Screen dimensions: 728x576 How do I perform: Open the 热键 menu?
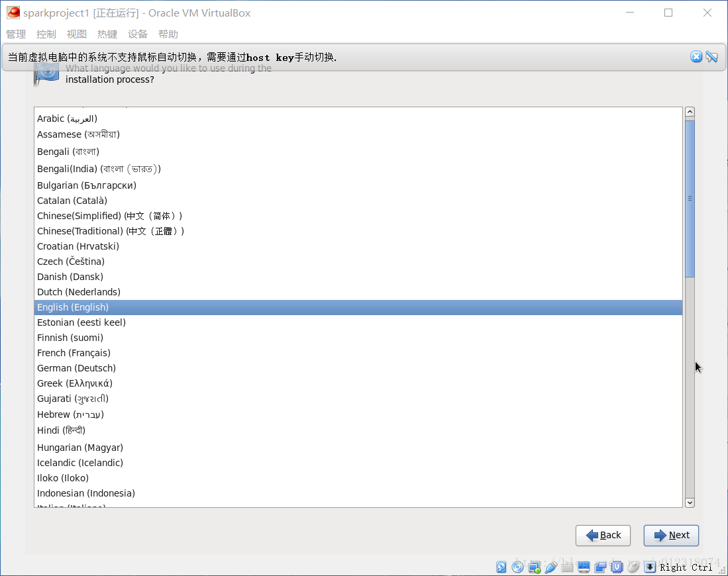coord(107,34)
